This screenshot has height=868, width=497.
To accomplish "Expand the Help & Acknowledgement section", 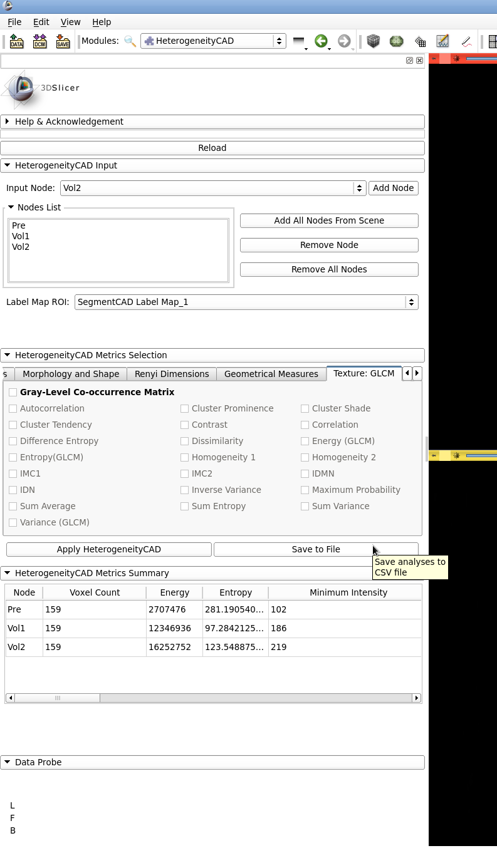I will (x=69, y=121).
